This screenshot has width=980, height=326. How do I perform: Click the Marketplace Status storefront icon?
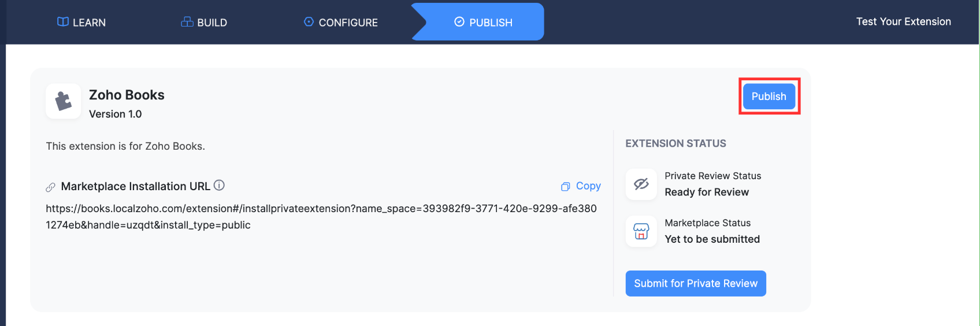click(x=641, y=231)
